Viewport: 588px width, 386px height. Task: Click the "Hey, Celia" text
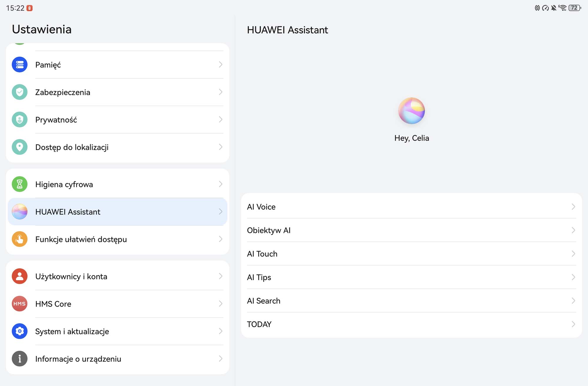click(412, 138)
